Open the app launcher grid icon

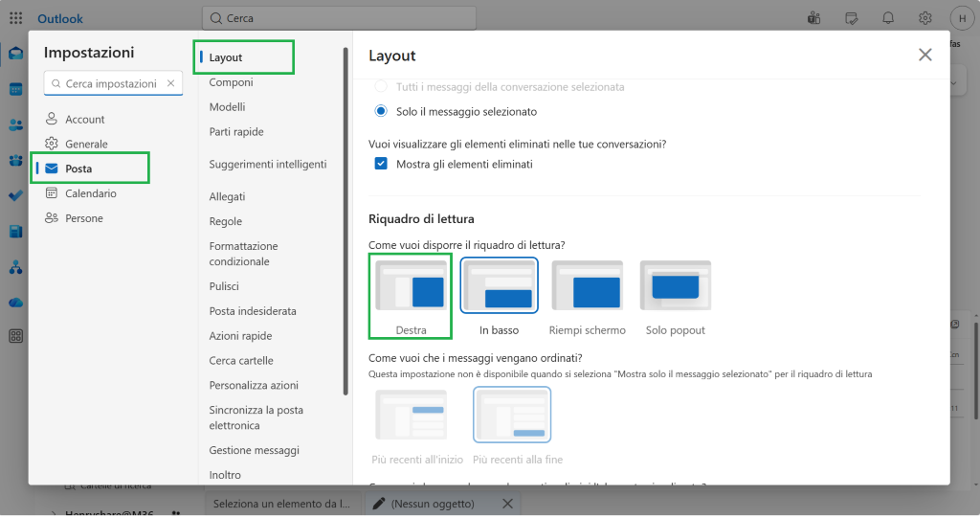[x=15, y=18]
